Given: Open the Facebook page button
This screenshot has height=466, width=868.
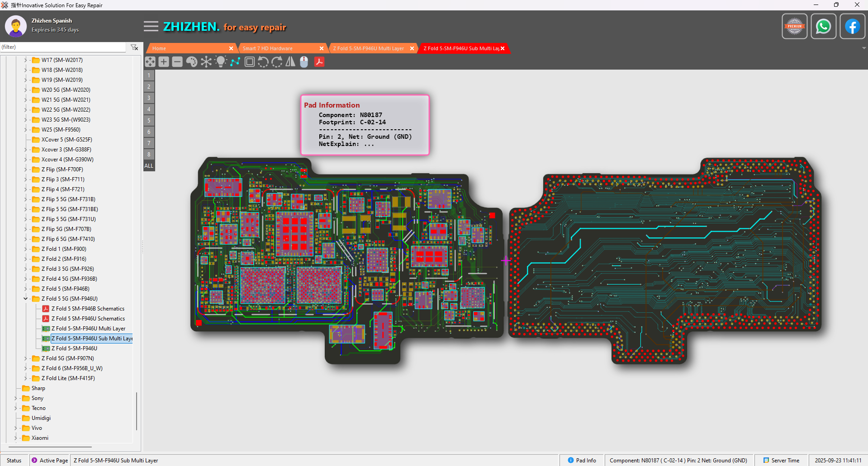Looking at the screenshot, I should click(x=852, y=26).
